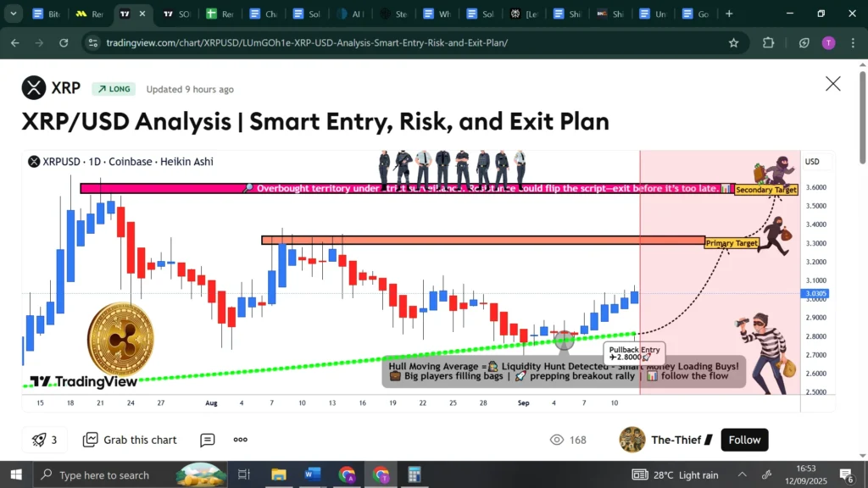
Task: Click the 168 views count
Action: [x=568, y=440]
